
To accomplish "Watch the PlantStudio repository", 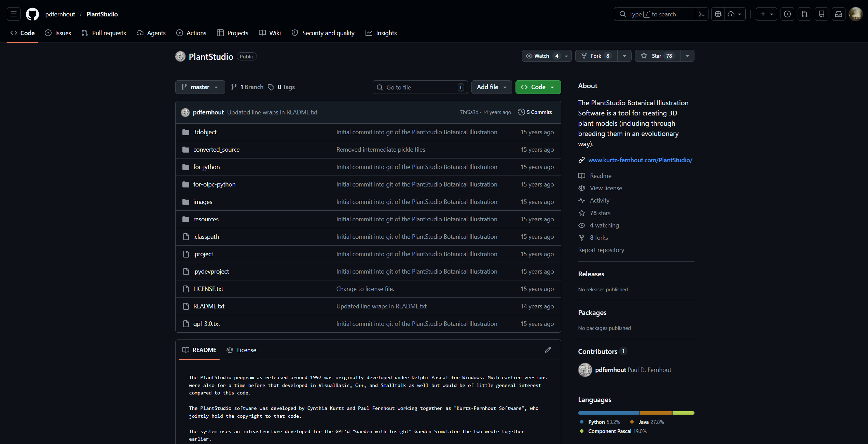I will (x=542, y=56).
